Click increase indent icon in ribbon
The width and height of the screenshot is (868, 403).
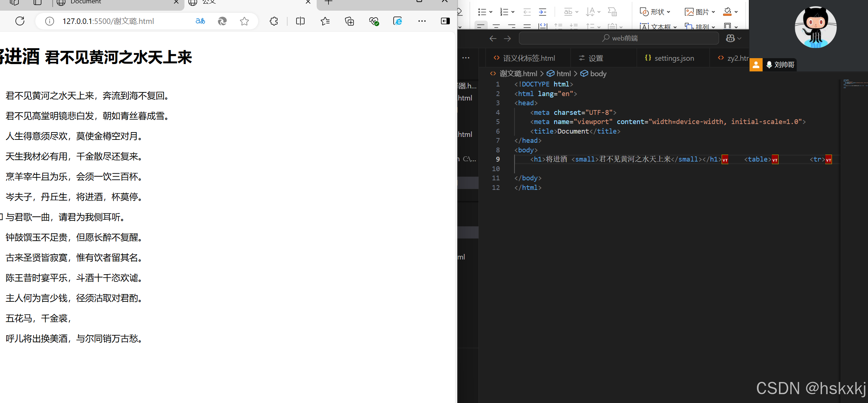tap(542, 12)
